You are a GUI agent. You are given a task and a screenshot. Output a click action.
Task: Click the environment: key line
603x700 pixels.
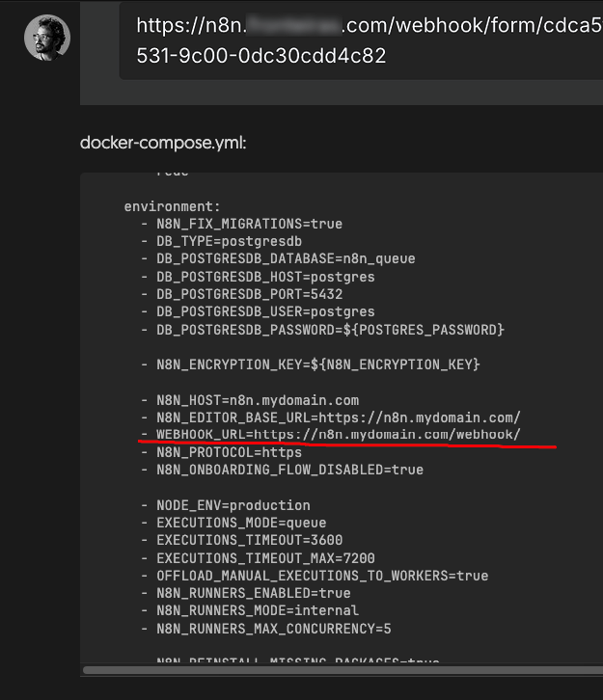click(172, 206)
